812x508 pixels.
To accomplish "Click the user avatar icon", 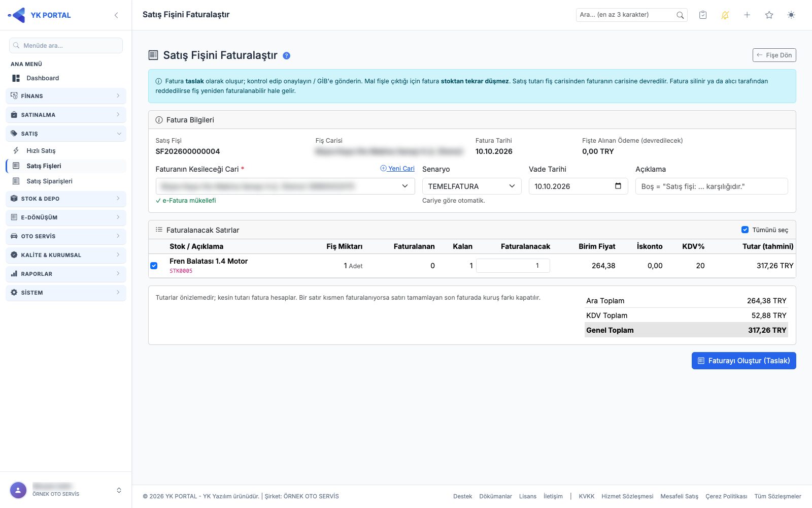I will click(18, 490).
